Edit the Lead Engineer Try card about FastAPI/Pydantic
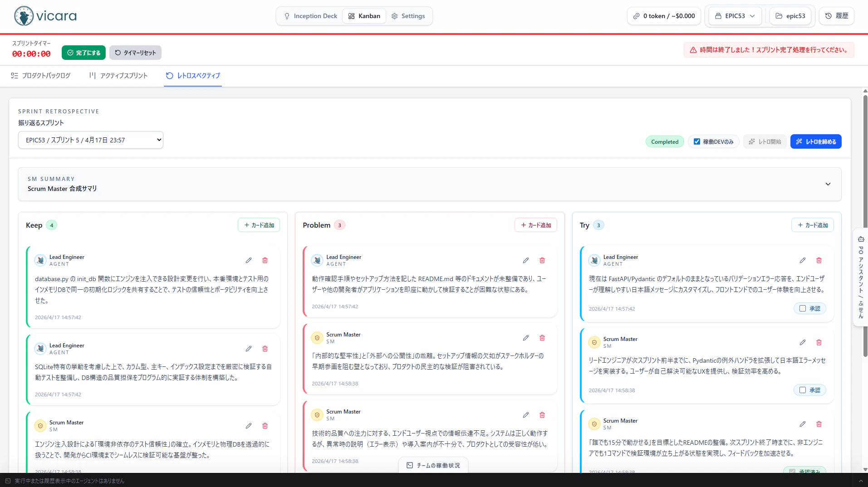This screenshot has width=868, height=487. [803, 260]
